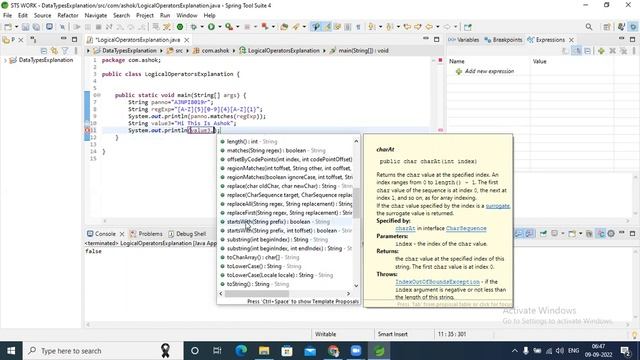Image resolution: width=640 pixels, height=360 pixels.
Task: Open File Explorer from taskbar
Action: click(264, 351)
